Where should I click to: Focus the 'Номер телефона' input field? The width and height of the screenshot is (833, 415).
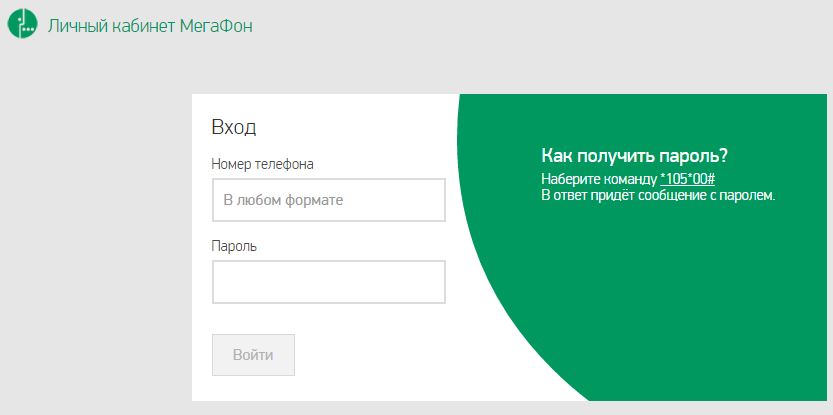pyautogui.click(x=328, y=200)
